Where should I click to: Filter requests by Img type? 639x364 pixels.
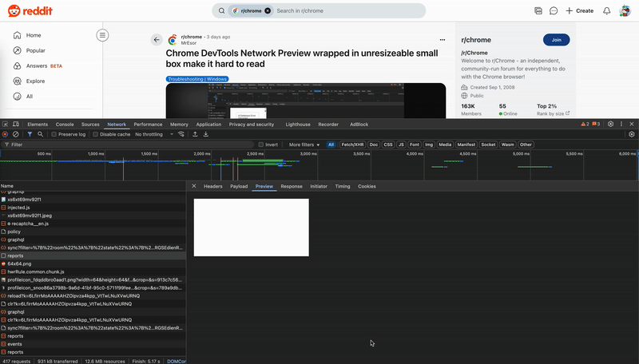click(429, 144)
